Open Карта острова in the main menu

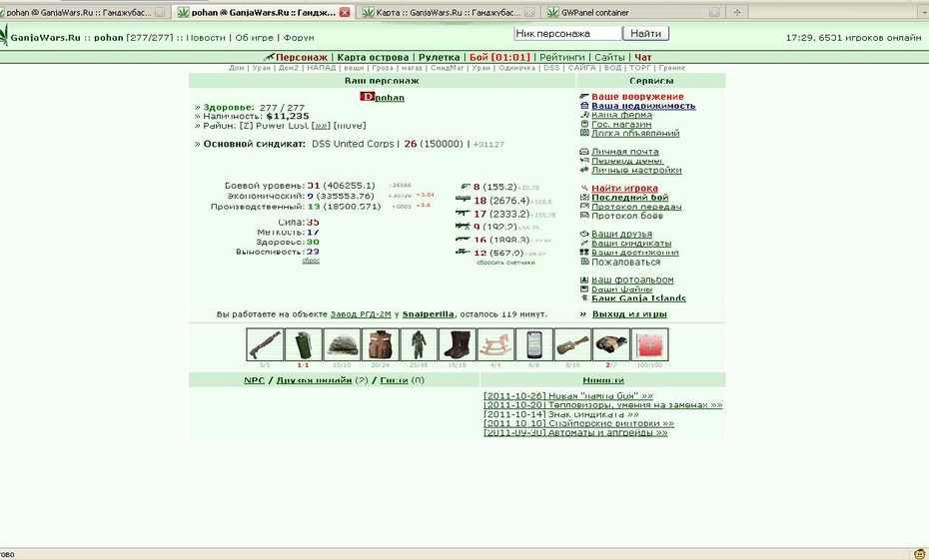tap(373, 58)
